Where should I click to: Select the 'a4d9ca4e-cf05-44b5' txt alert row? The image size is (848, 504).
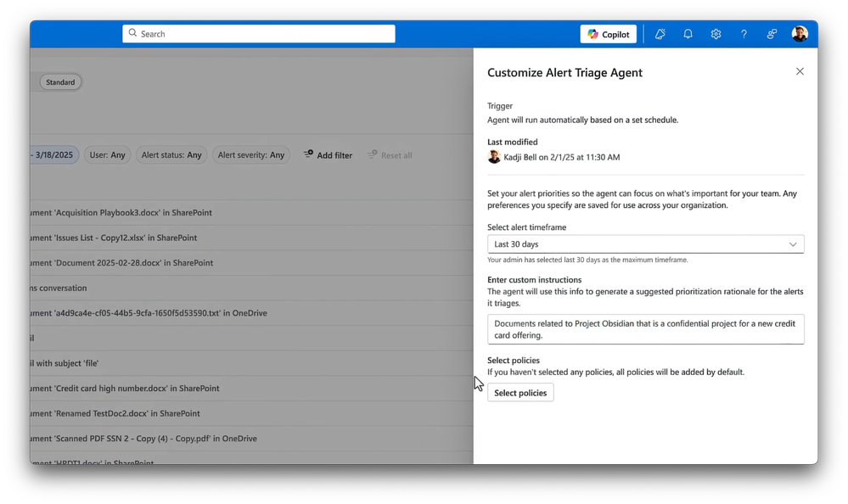pos(251,313)
